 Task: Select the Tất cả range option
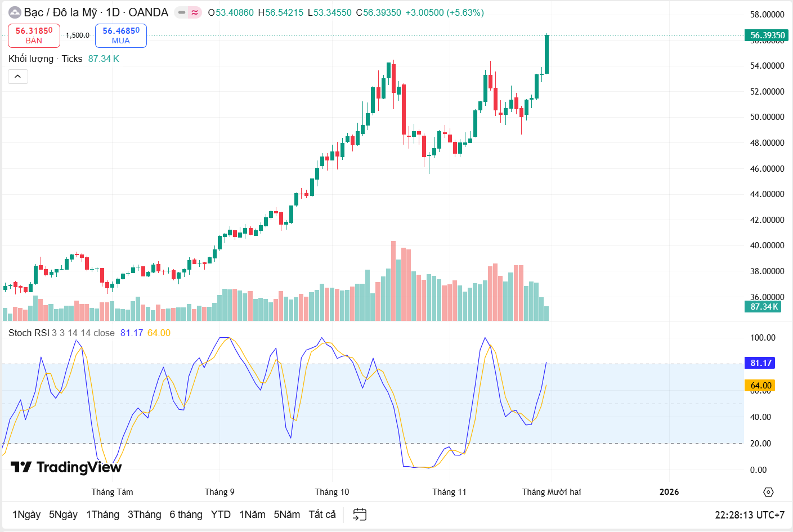pos(321,514)
